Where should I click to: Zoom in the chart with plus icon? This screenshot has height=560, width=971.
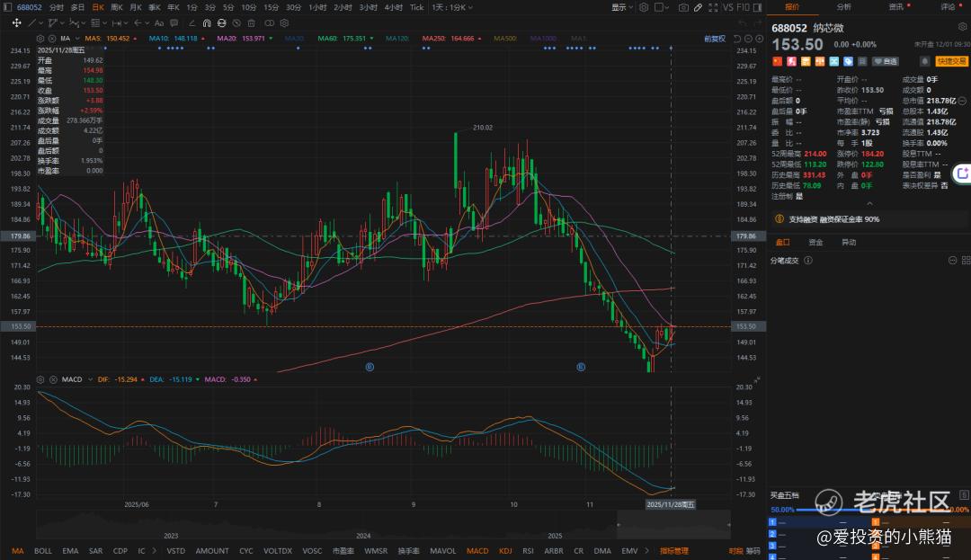759,39
